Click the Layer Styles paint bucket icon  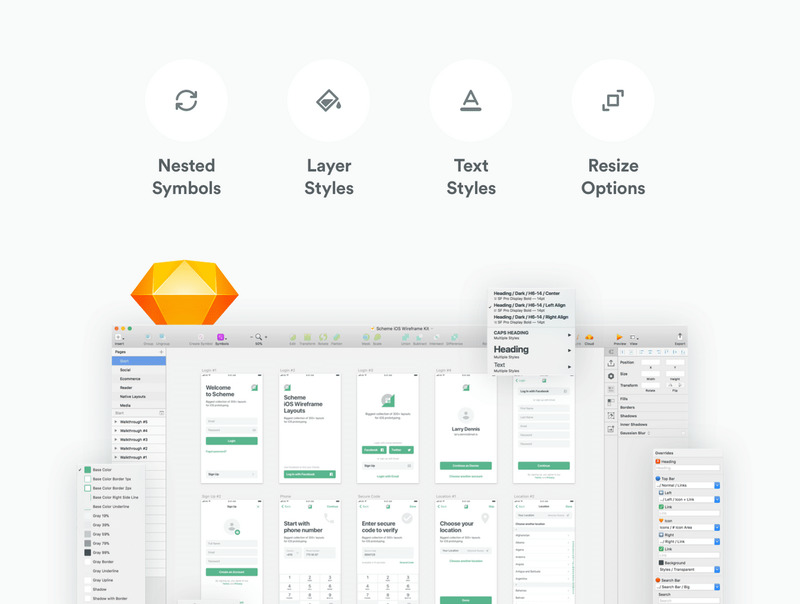coord(329,100)
